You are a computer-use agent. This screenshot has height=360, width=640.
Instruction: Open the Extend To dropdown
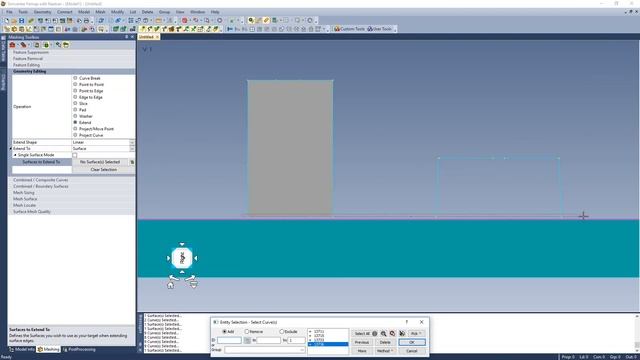(132, 149)
